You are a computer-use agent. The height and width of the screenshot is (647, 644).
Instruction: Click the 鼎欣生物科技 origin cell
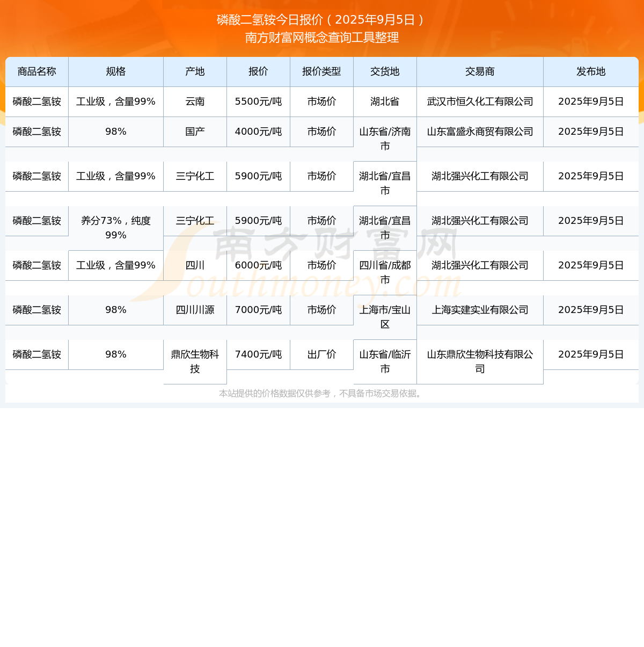click(x=195, y=361)
